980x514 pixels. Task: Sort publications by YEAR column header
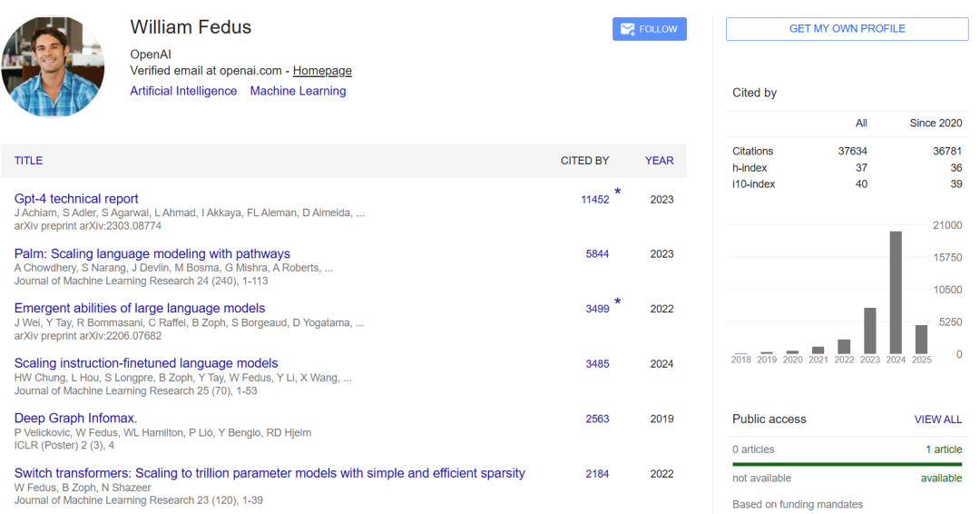pos(659,161)
